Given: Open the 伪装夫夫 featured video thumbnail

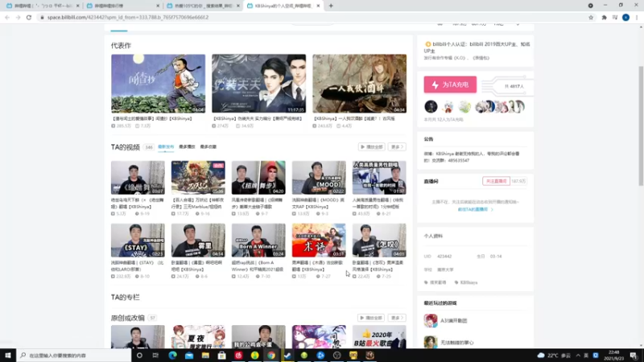Looking at the screenshot, I should pos(258,84).
